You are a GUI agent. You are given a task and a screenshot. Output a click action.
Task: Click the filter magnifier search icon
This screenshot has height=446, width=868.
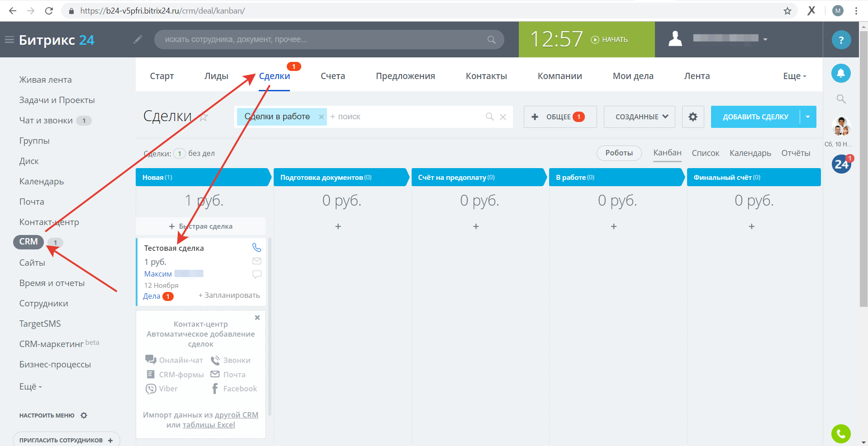[x=489, y=117]
